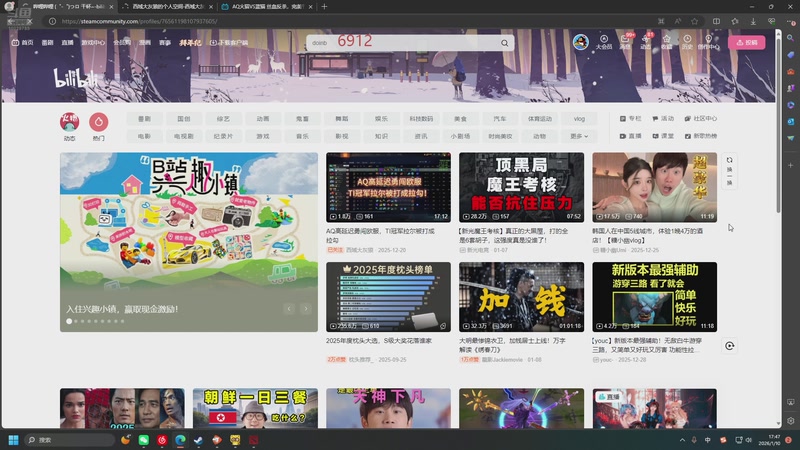Click the search magnifier icon in search box
Screen dimensions: 800x450
point(505,43)
